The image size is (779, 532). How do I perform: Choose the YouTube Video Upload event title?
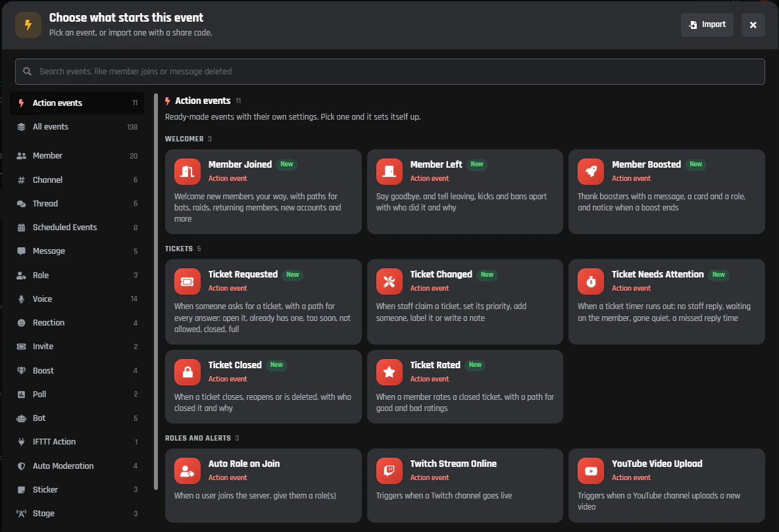(x=657, y=464)
